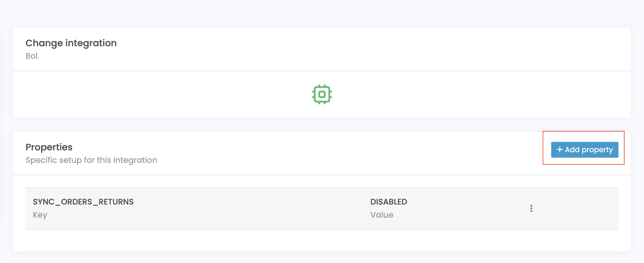Select the SYNC_ORDERS_RETURNS key name
The height and width of the screenshot is (263, 644).
point(83,202)
